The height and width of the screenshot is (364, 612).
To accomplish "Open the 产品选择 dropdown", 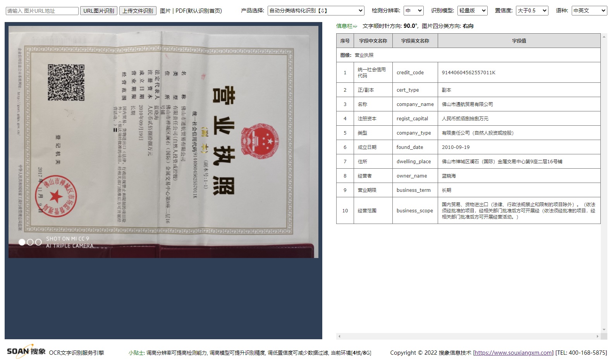I will pyautogui.click(x=316, y=11).
